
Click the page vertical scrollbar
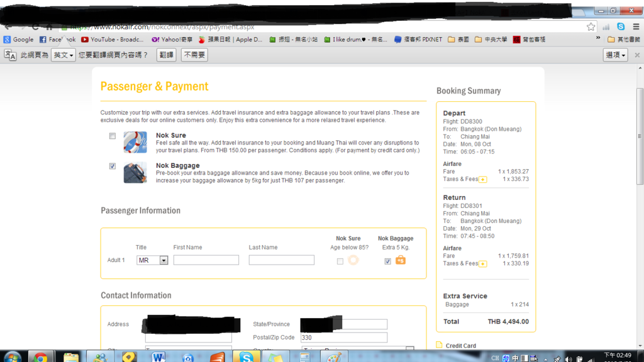click(x=640, y=136)
